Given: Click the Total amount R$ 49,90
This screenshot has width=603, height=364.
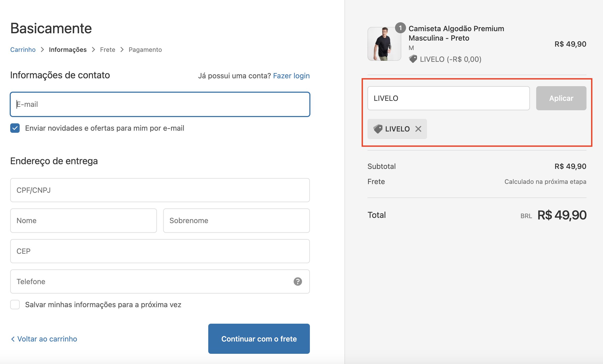Looking at the screenshot, I should 562,215.
